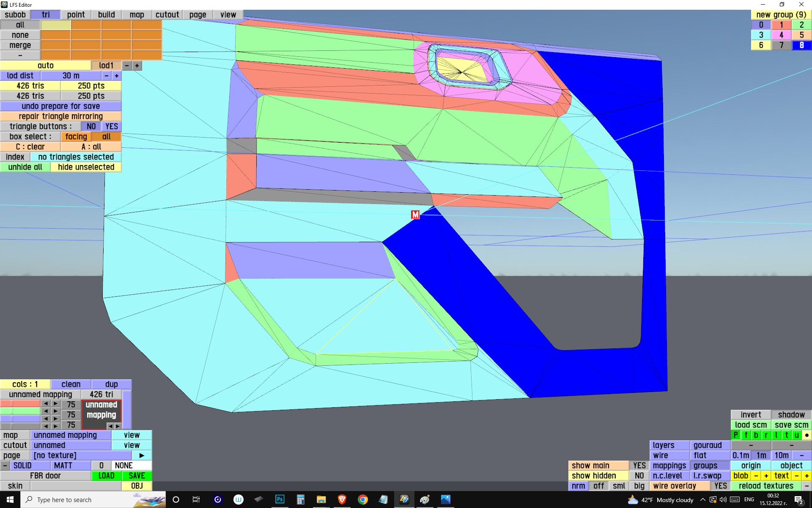Toggle show hidden NO button
Viewport: 812px width, 508px height.
639,475
